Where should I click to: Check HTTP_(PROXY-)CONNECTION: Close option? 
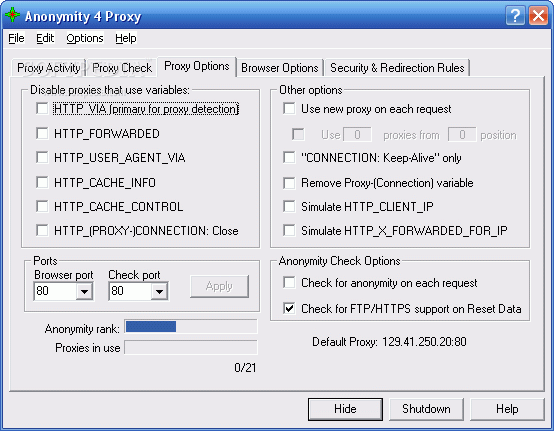pos(42,230)
